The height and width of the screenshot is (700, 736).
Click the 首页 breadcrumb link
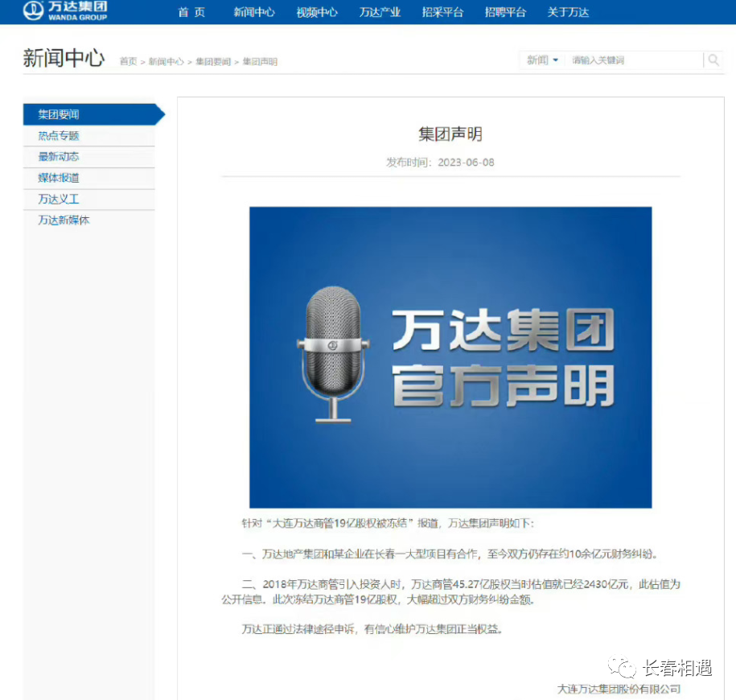coord(128,61)
